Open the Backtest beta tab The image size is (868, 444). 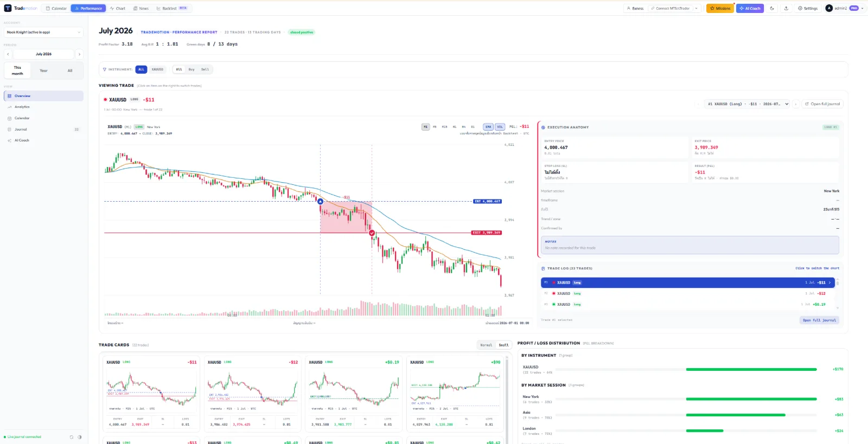click(171, 8)
